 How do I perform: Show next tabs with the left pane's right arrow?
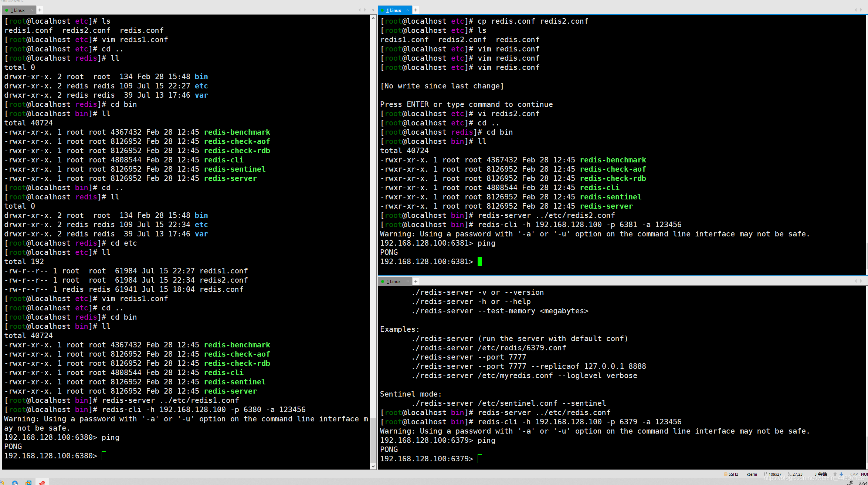point(365,10)
